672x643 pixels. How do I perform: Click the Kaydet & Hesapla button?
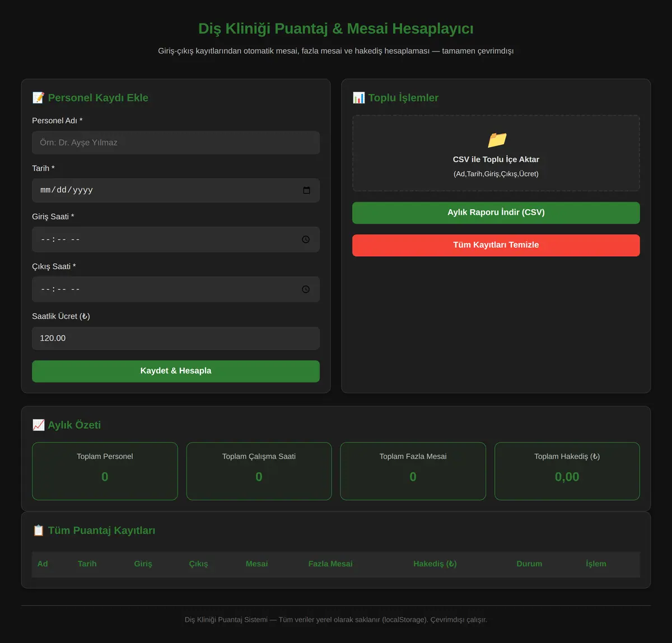pyautogui.click(x=176, y=371)
